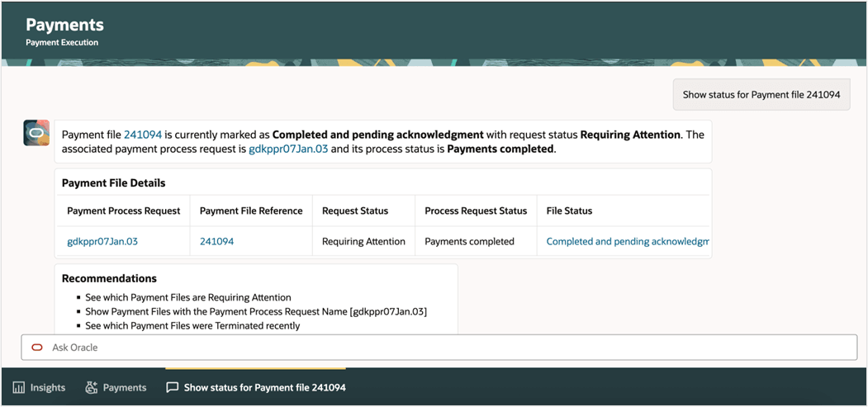The height and width of the screenshot is (407, 868).
Task: Open payment file 241094 link in message
Action: [x=143, y=135]
